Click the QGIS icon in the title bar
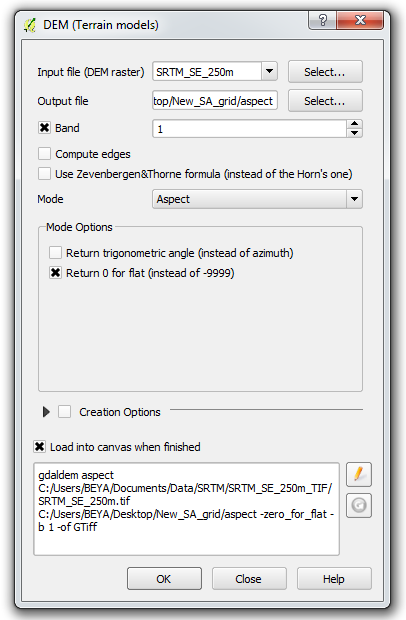 click(x=30, y=25)
